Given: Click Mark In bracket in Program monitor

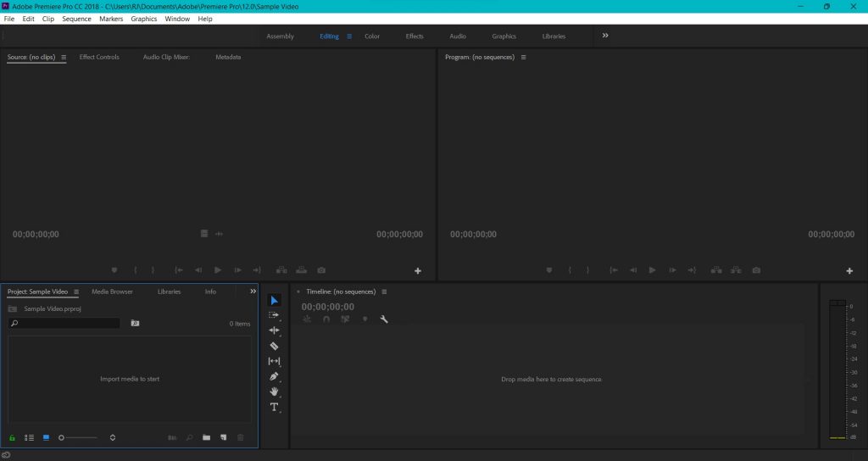Looking at the screenshot, I should [570, 270].
